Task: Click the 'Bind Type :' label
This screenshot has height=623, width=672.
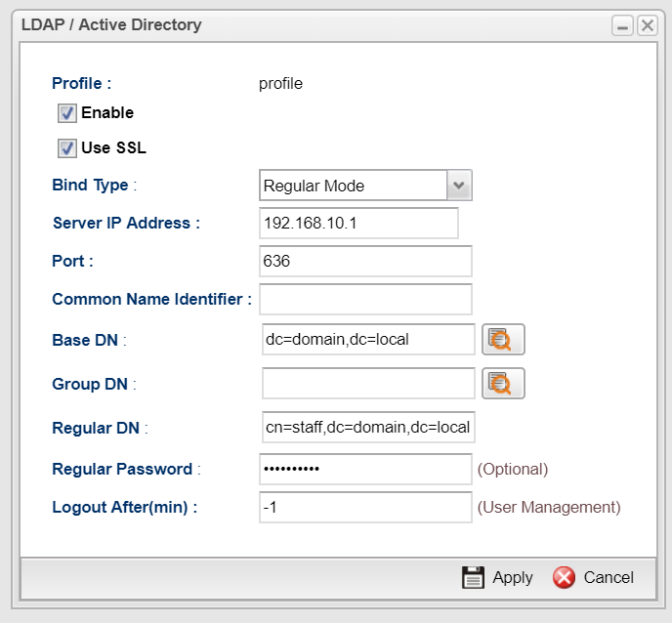Action: pos(95,186)
